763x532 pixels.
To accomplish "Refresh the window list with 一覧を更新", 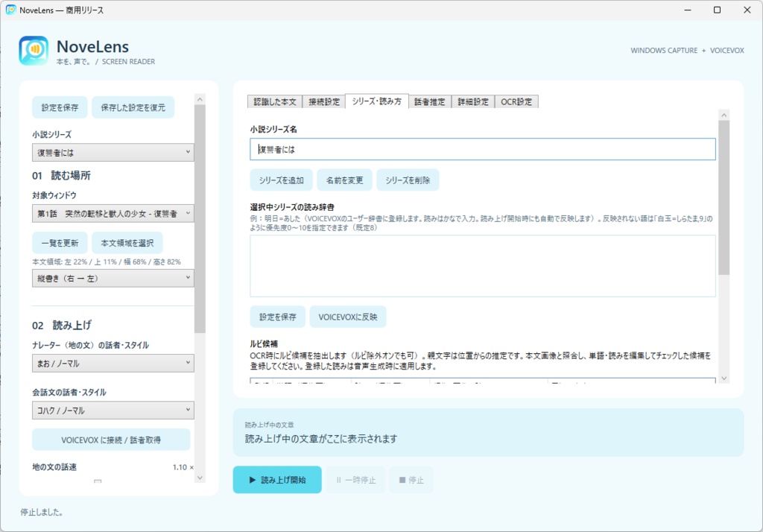I will click(x=60, y=243).
